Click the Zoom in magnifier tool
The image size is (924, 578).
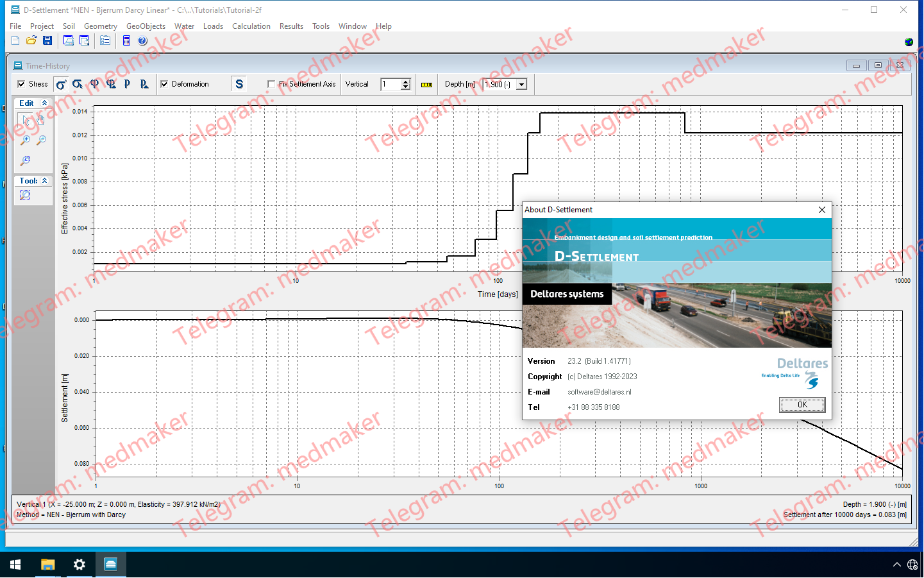click(x=26, y=140)
